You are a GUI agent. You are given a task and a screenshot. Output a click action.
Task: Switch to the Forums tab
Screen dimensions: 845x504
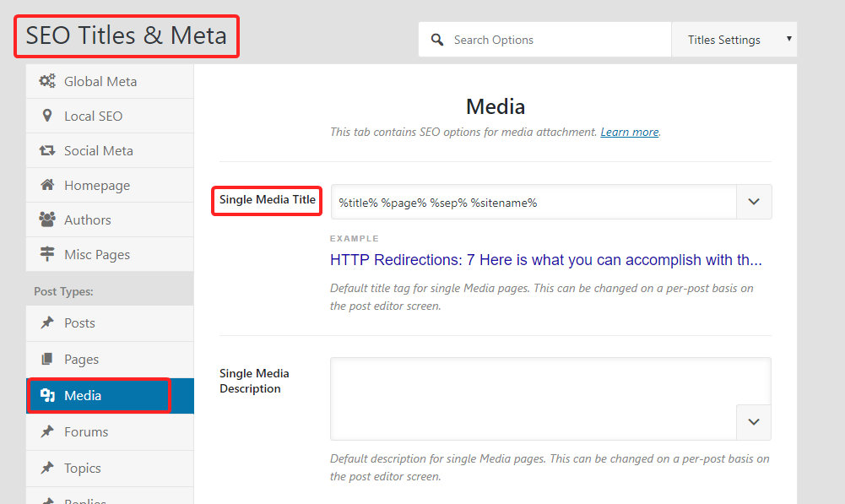click(x=86, y=432)
